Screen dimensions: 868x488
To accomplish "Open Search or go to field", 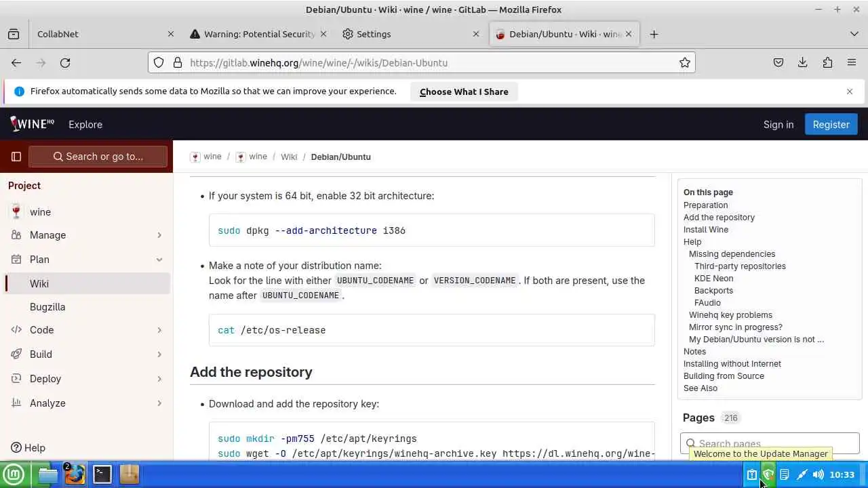I will pos(98,157).
